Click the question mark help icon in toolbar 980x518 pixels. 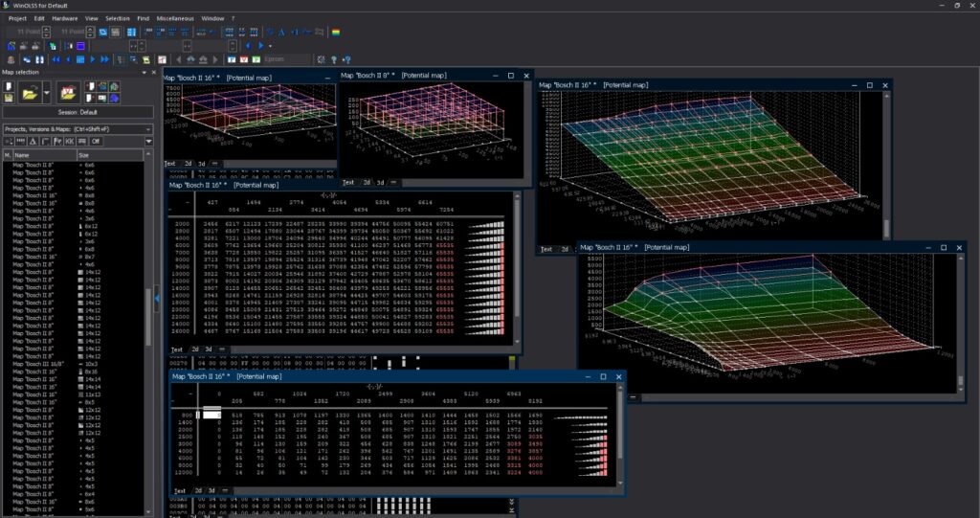click(x=334, y=59)
